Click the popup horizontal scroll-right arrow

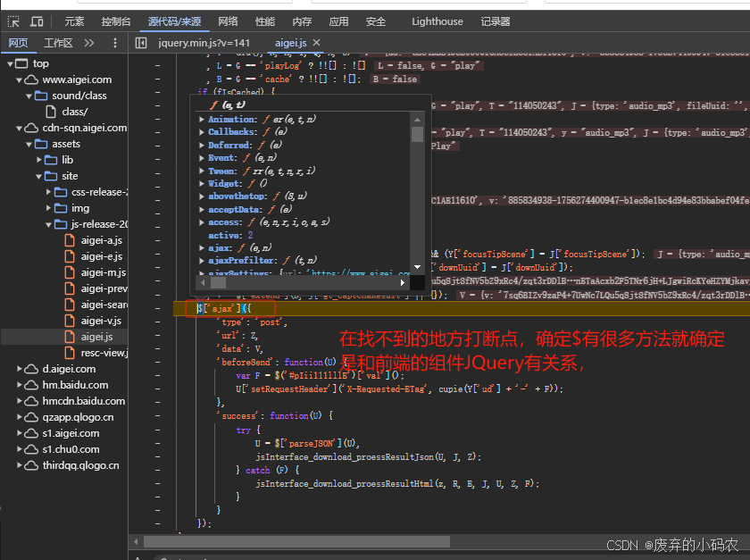pyautogui.click(x=403, y=283)
